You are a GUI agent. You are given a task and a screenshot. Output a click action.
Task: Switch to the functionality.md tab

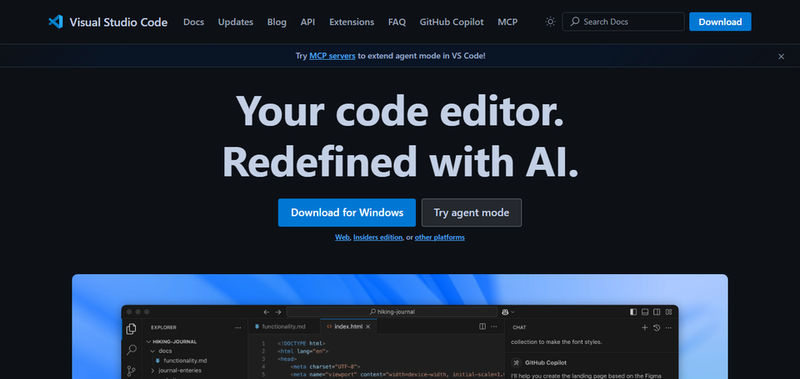pos(280,326)
